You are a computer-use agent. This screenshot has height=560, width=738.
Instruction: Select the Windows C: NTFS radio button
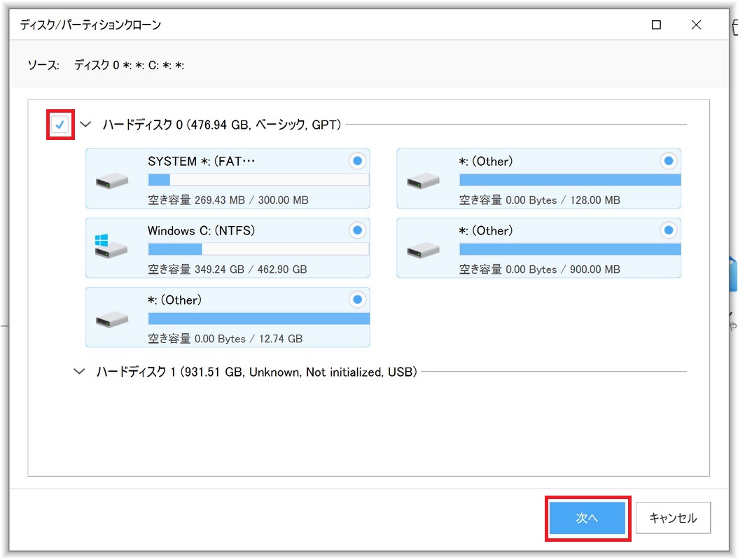tap(357, 230)
